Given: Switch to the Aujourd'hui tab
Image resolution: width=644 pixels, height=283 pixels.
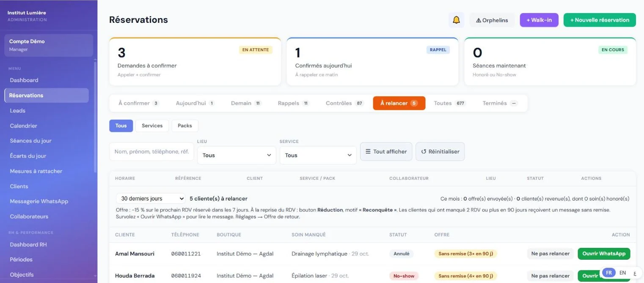Looking at the screenshot, I should (195, 103).
